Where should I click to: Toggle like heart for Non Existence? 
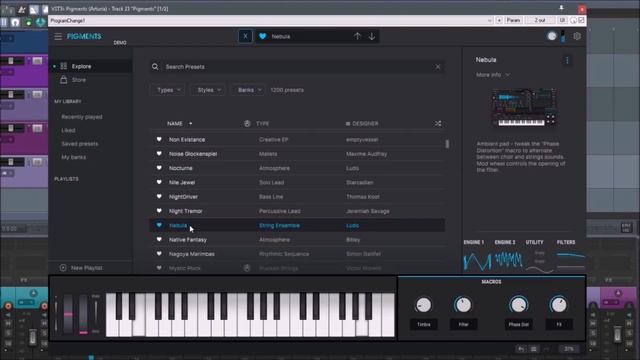pos(159,139)
